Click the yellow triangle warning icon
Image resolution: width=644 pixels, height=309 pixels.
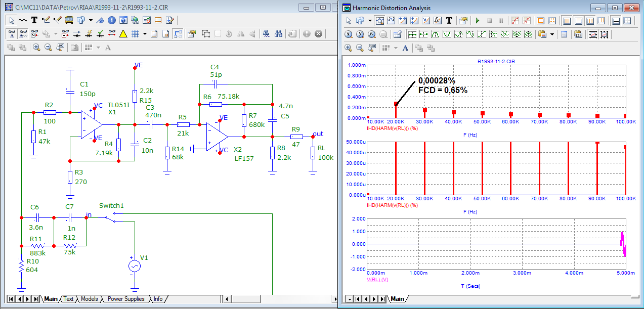click(123, 34)
